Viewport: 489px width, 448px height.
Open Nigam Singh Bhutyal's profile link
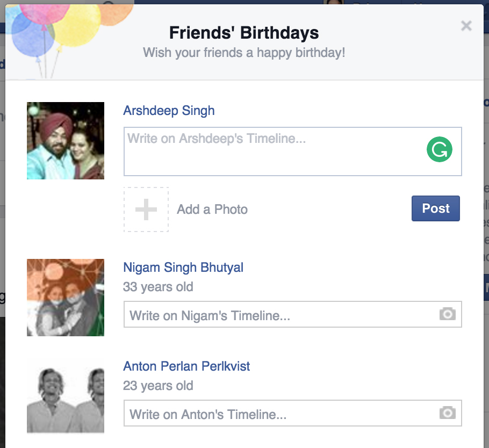point(183,268)
